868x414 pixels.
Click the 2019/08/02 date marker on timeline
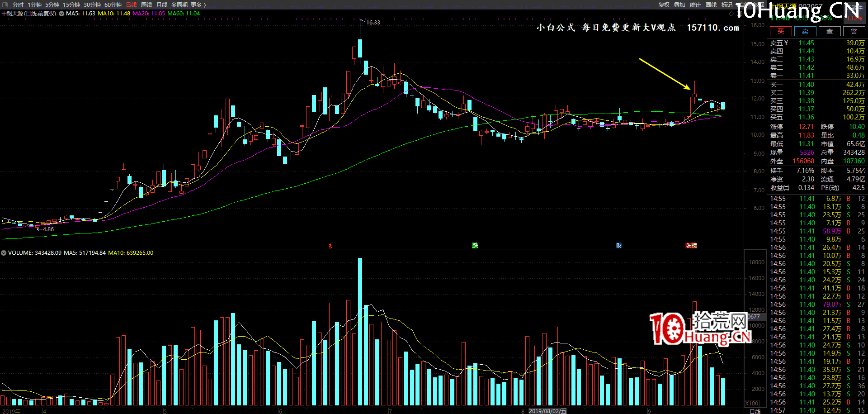pyautogui.click(x=547, y=411)
